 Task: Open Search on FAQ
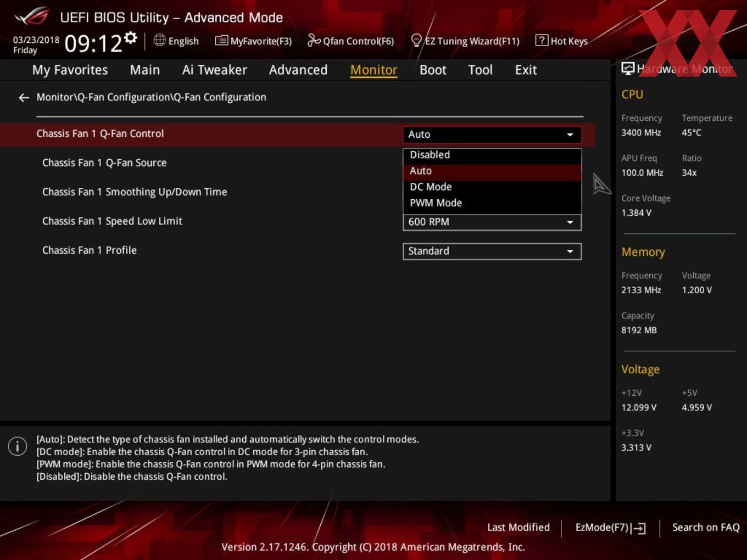pyautogui.click(x=706, y=527)
